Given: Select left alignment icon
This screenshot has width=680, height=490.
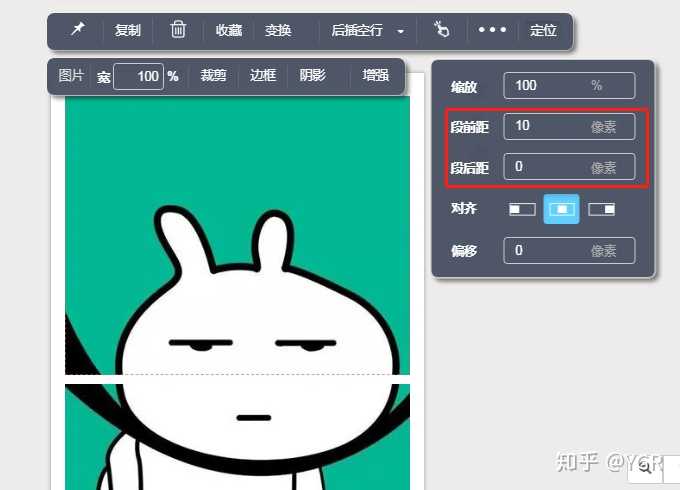Looking at the screenshot, I should click(522, 209).
